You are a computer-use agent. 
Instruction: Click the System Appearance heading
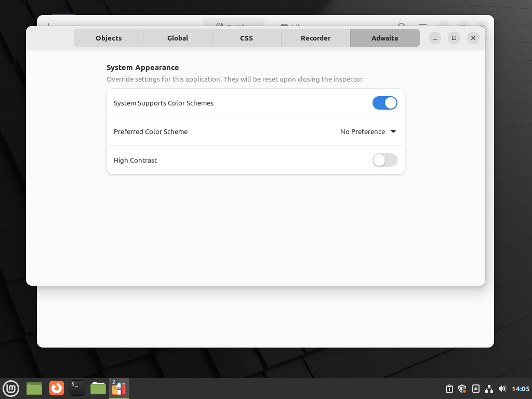[142, 68]
